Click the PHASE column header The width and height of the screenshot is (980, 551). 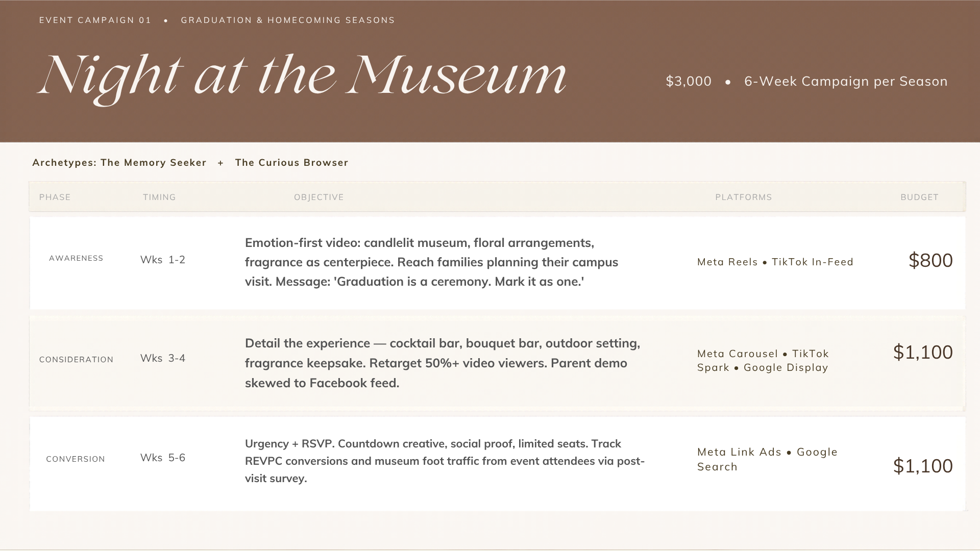tap(55, 197)
